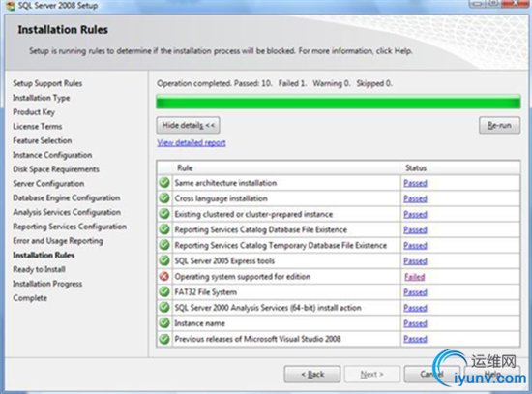Click the Next button
Viewport: 532px width, 394px height.
[x=371, y=375]
